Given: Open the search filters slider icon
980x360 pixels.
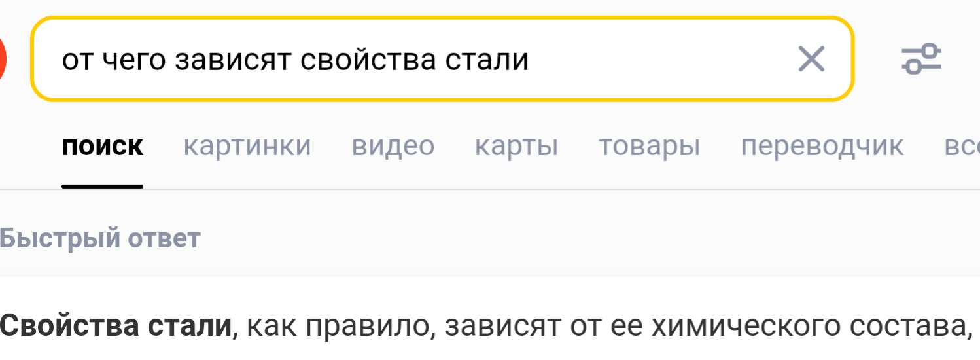Looking at the screenshot, I should (921, 60).
